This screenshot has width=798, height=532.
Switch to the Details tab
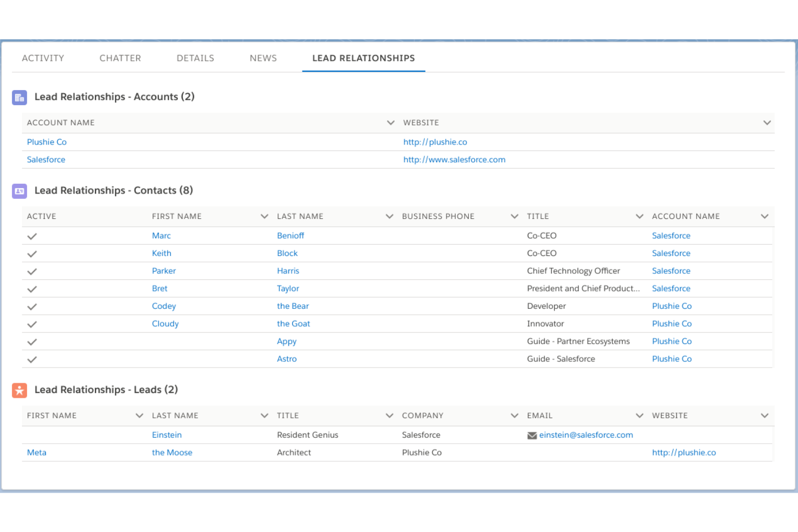click(x=195, y=58)
